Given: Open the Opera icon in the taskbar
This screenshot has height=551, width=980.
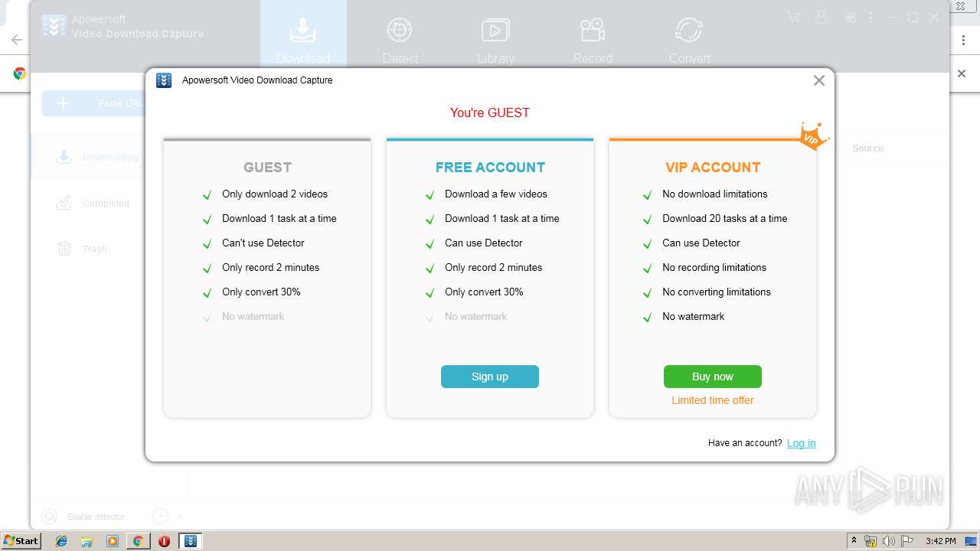Looking at the screenshot, I should pos(164,541).
